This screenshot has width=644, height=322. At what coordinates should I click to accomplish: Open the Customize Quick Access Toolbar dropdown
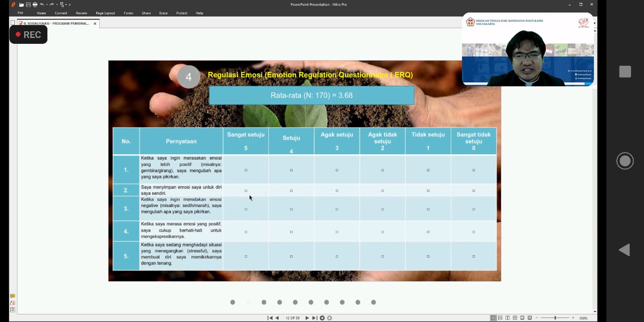[70, 4]
